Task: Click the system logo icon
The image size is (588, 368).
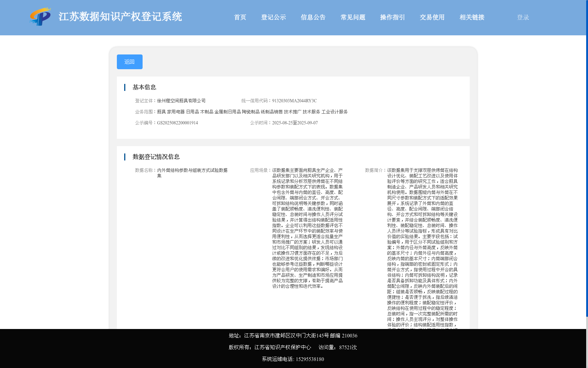Action: click(x=40, y=17)
